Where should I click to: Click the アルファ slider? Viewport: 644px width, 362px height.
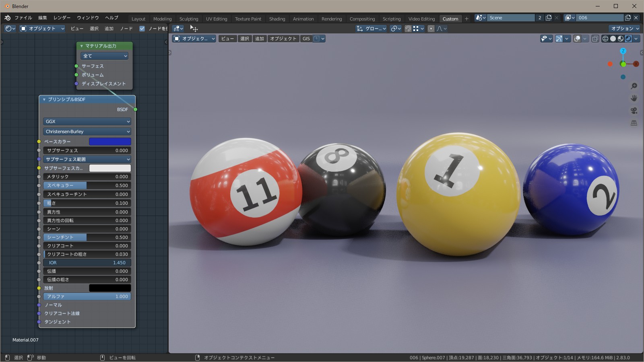pyautogui.click(x=87, y=296)
